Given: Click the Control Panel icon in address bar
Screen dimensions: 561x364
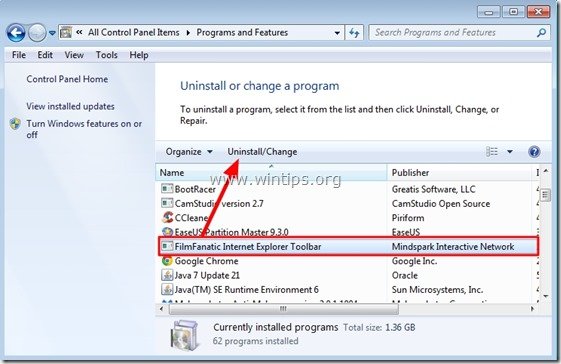Looking at the screenshot, I should [x=66, y=33].
